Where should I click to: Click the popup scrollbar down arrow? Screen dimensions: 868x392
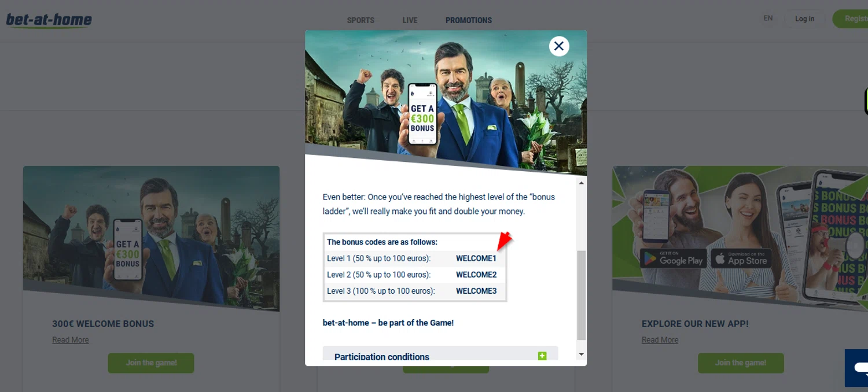582,354
